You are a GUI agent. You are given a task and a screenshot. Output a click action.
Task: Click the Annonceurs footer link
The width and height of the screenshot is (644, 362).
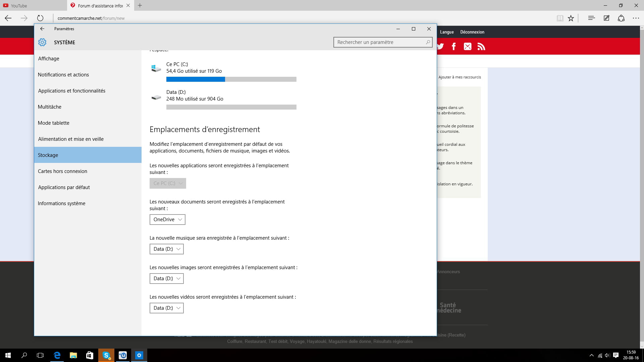[x=448, y=272]
